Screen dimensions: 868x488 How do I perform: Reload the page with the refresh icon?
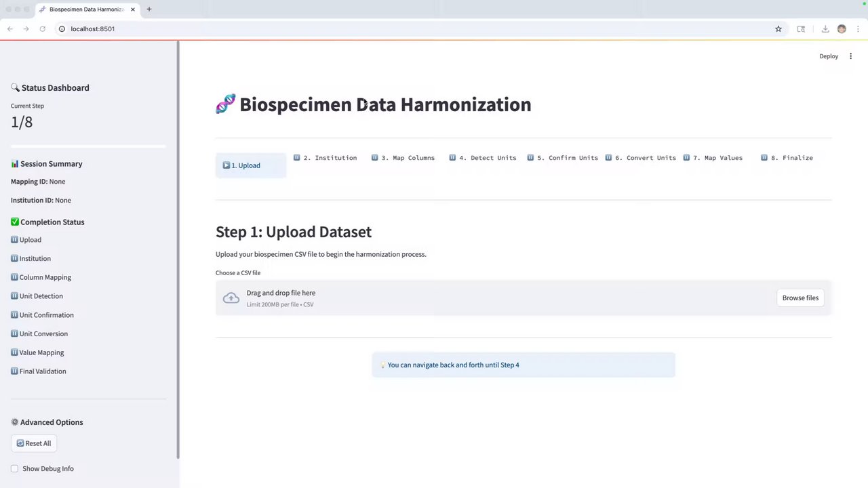(x=43, y=29)
